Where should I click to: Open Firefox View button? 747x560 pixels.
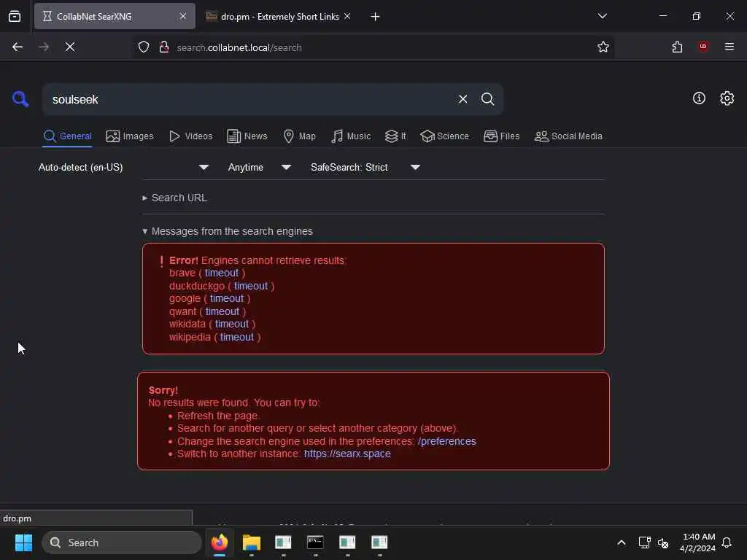[15, 16]
